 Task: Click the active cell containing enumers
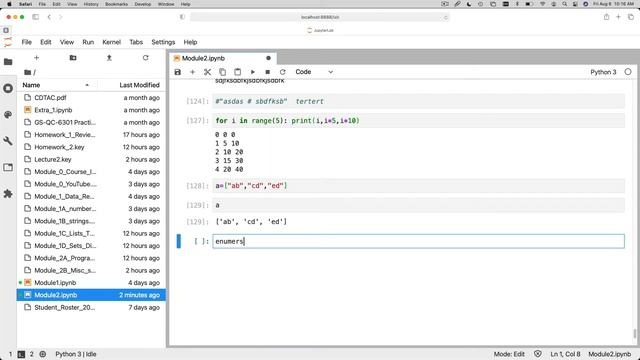pyautogui.click(x=418, y=241)
